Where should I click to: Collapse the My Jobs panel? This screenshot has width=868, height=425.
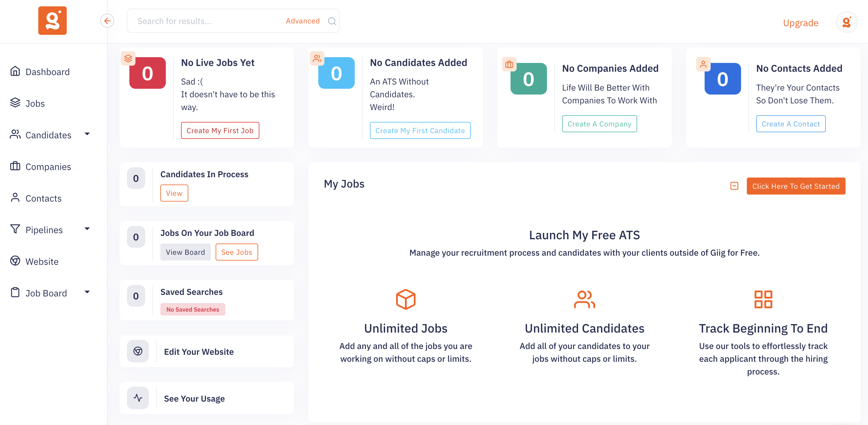(x=734, y=186)
